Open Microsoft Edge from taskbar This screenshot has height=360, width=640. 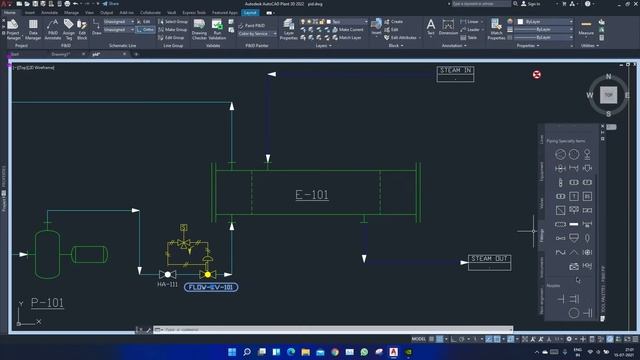[291, 352]
